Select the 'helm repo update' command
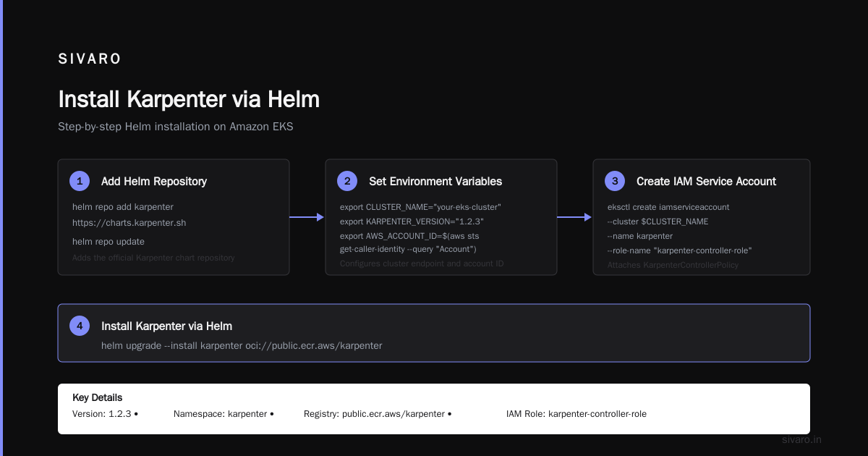868x456 pixels. click(109, 242)
